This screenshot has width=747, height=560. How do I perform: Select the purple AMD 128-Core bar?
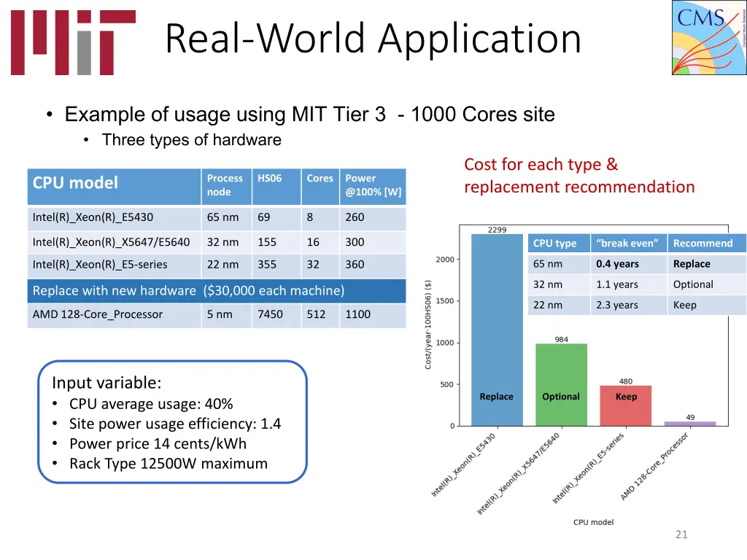[x=689, y=422]
